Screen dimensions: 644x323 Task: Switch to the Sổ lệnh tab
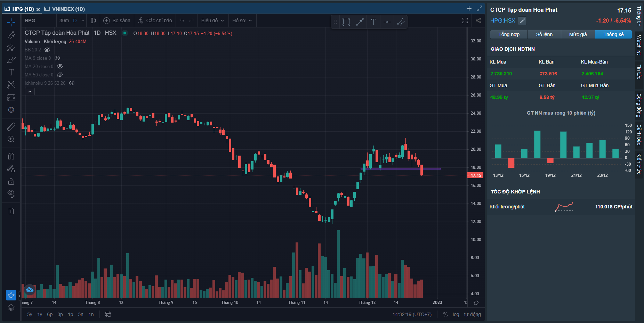coord(544,34)
